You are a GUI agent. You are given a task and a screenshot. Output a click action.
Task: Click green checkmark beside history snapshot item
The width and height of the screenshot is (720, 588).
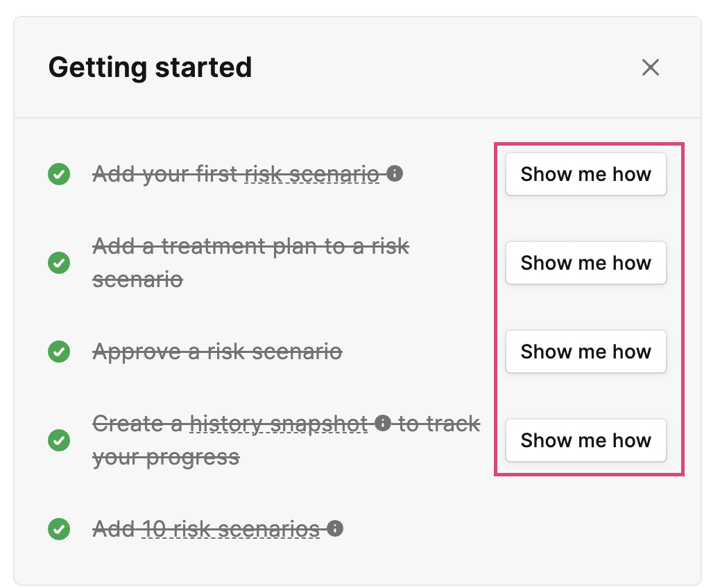[59, 440]
